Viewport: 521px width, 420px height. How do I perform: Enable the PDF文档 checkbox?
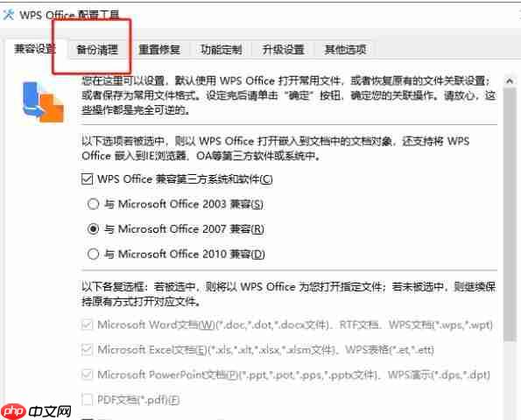(87, 400)
